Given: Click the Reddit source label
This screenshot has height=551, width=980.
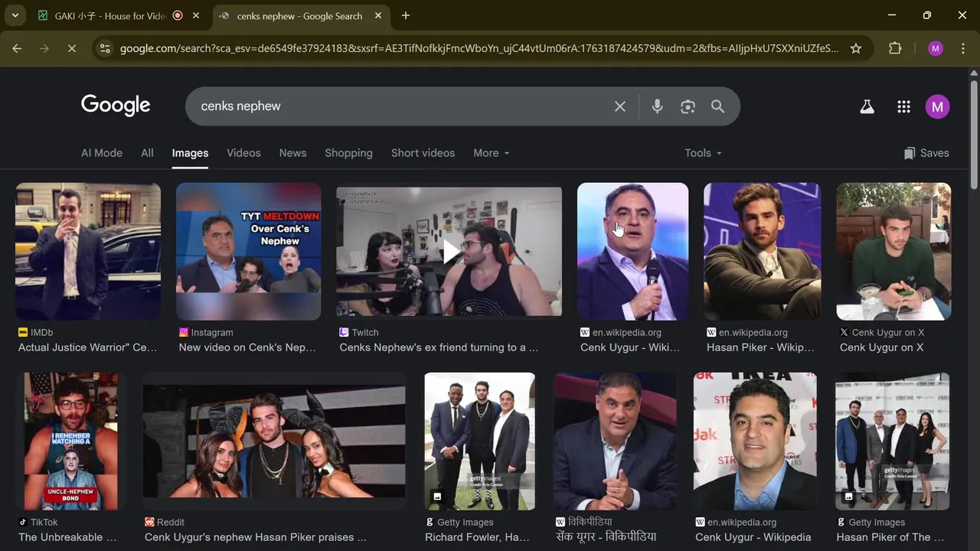Looking at the screenshot, I should click(x=165, y=522).
